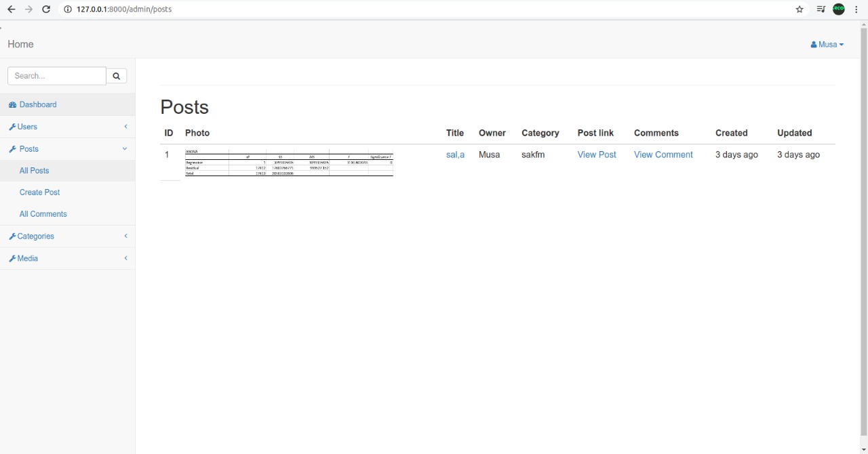
Task: Select Posts in the sidebar
Action: click(x=67, y=148)
